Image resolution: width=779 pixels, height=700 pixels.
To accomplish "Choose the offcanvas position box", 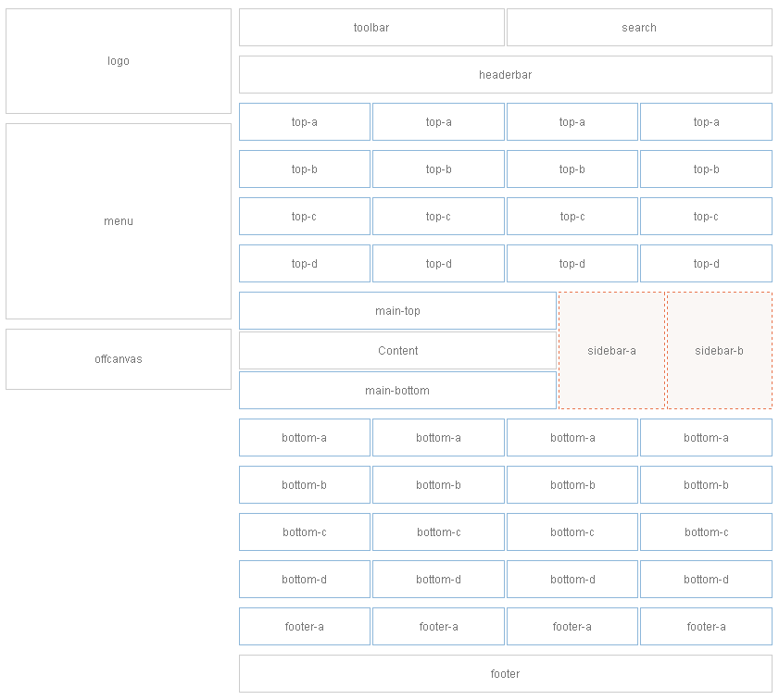I will point(119,359).
